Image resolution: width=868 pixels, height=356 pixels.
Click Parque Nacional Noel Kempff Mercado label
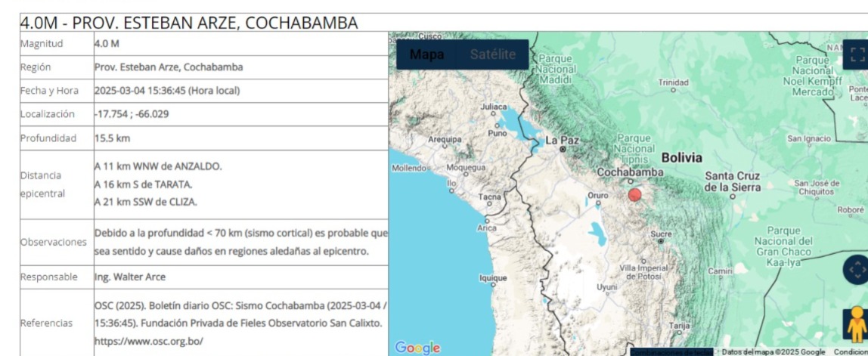[811, 76]
